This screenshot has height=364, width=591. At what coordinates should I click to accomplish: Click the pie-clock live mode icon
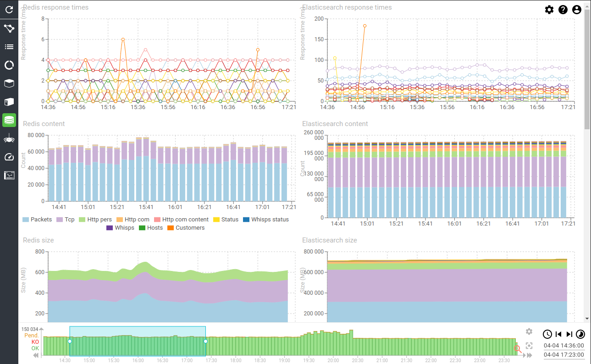(x=580, y=334)
